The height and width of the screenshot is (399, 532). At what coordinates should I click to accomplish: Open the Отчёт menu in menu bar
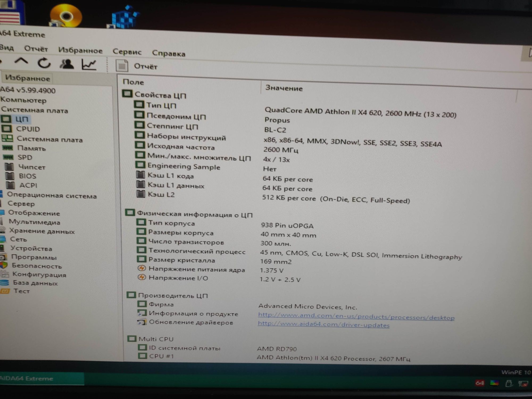coord(36,49)
